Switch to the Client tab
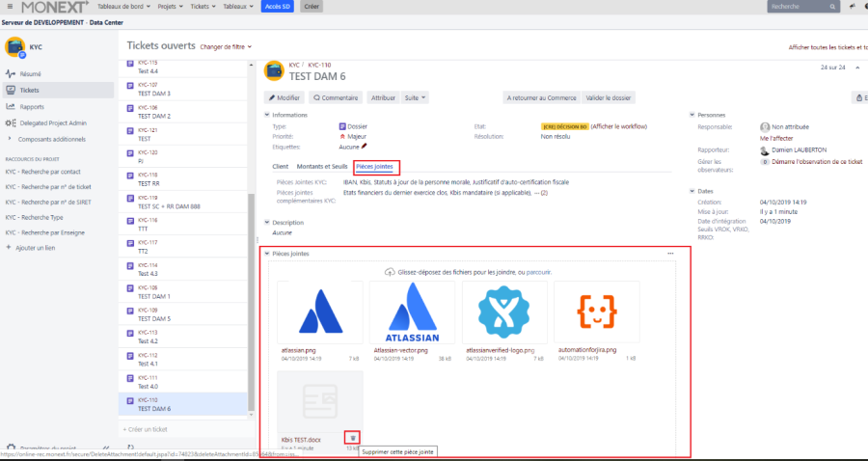The height and width of the screenshot is (461, 868). tap(282, 167)
